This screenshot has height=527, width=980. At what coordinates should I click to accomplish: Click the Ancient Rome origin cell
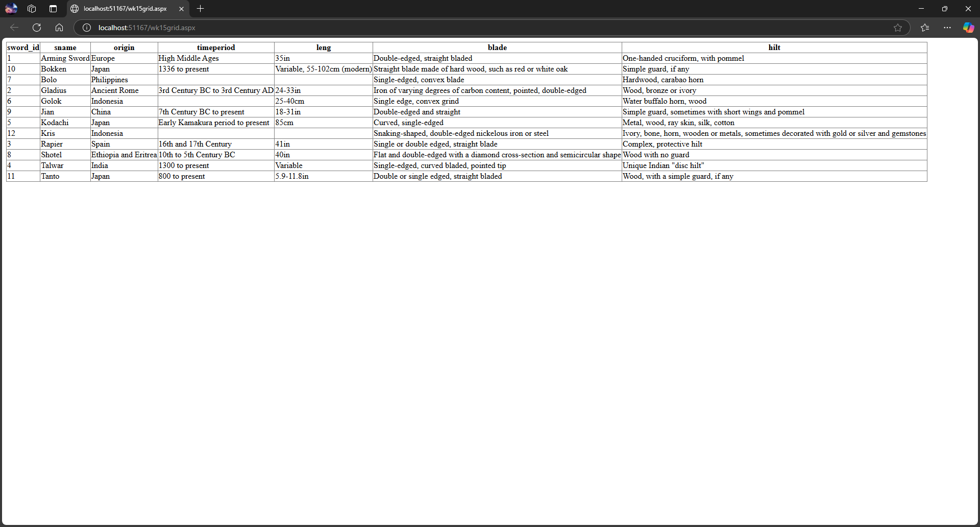pos(124,90)
